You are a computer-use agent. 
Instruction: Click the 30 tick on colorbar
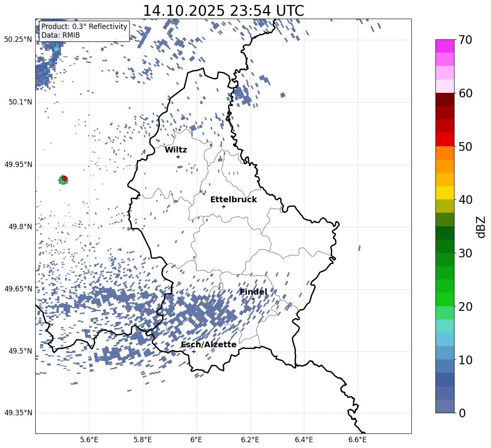click(465, 253)
